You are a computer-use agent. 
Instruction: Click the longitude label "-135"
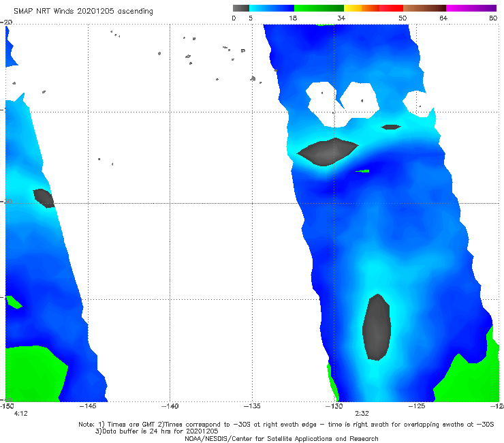(252, 406)
